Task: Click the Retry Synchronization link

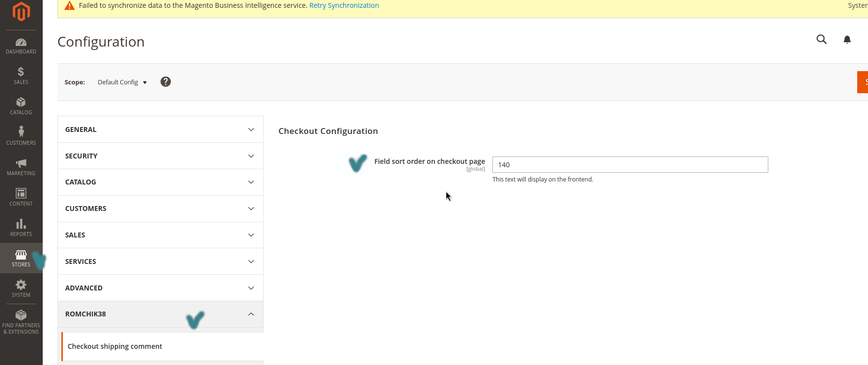Action: pyautogui.click(x=344, y=5)
